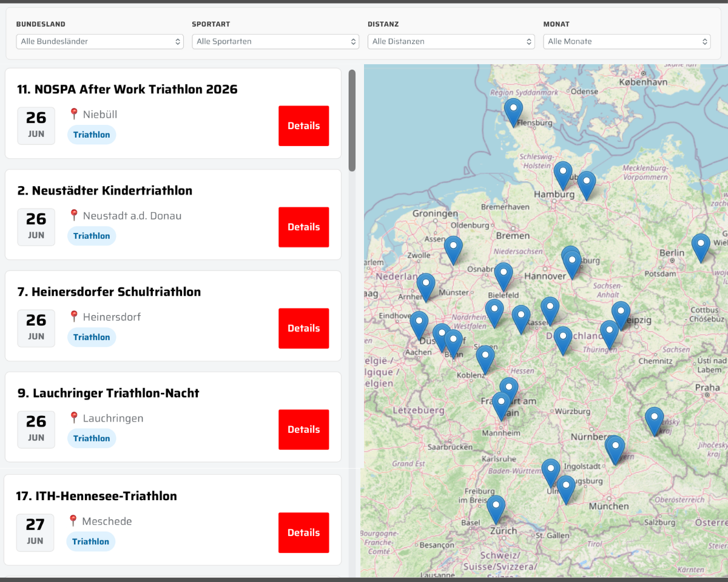The height and width of the screenshot is (582, 728).
Task: Open Details for NOSPA After Work Triathlon
Action: pos(304,126)
